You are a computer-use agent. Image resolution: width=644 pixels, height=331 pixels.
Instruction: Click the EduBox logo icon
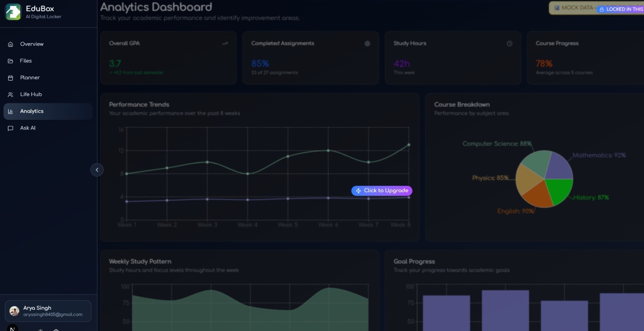coord(13,12)
